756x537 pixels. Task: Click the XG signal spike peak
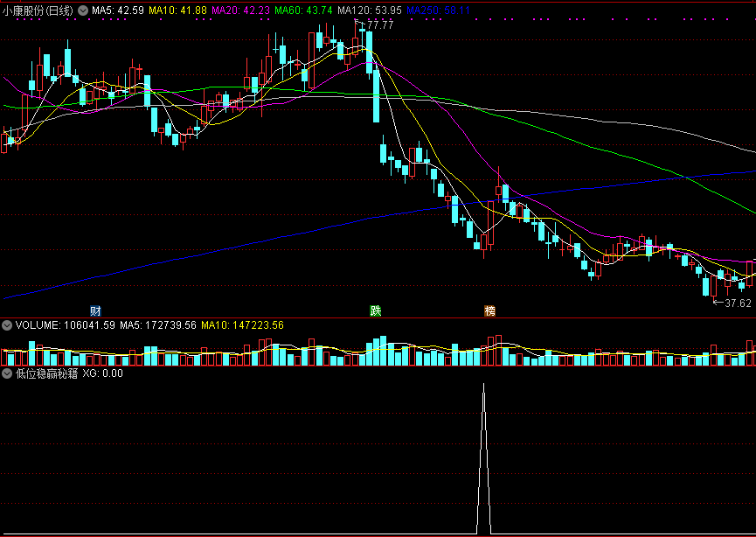pyautogui.click(x=483, y=385)
